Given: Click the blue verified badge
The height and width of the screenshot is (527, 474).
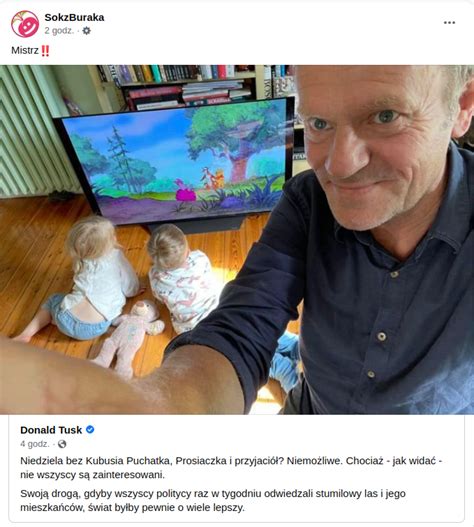Looking at the screenshot, I should coord(90,430).
